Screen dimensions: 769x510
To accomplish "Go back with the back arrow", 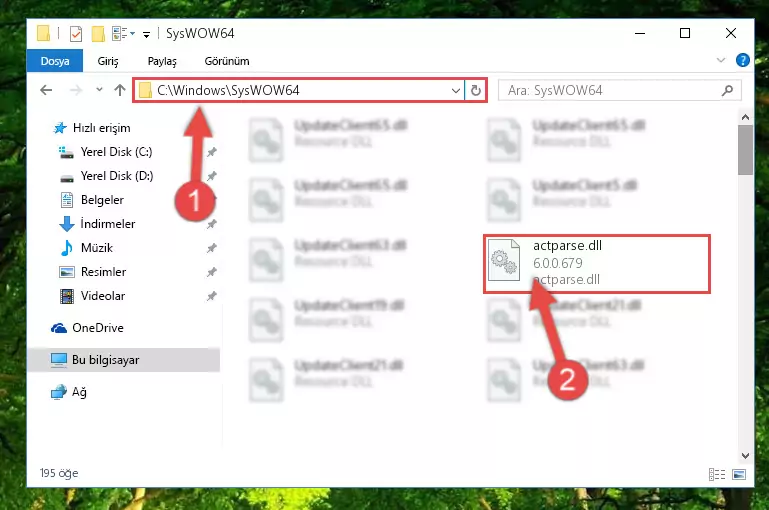I will point(46,90).
